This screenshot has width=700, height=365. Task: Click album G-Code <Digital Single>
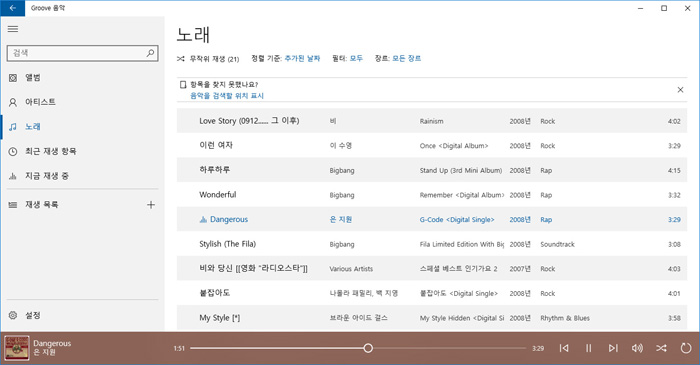[x=457, y=220]
